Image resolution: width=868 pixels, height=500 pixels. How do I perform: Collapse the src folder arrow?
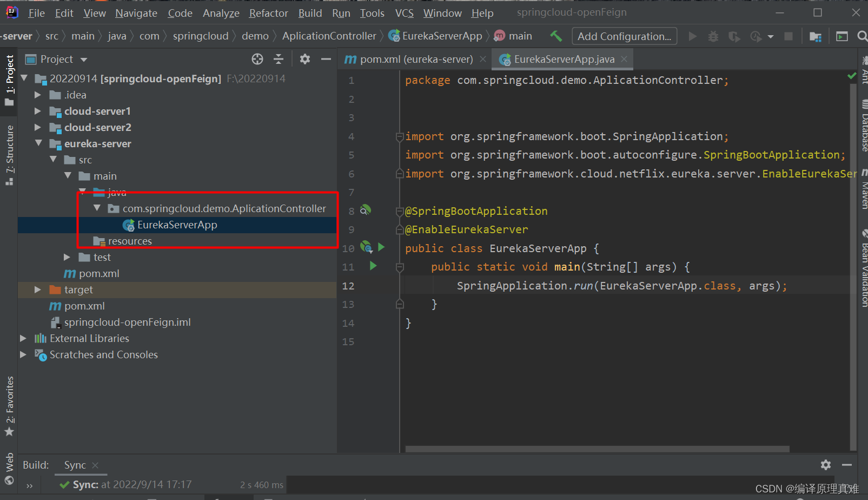[x=53, y=160]
